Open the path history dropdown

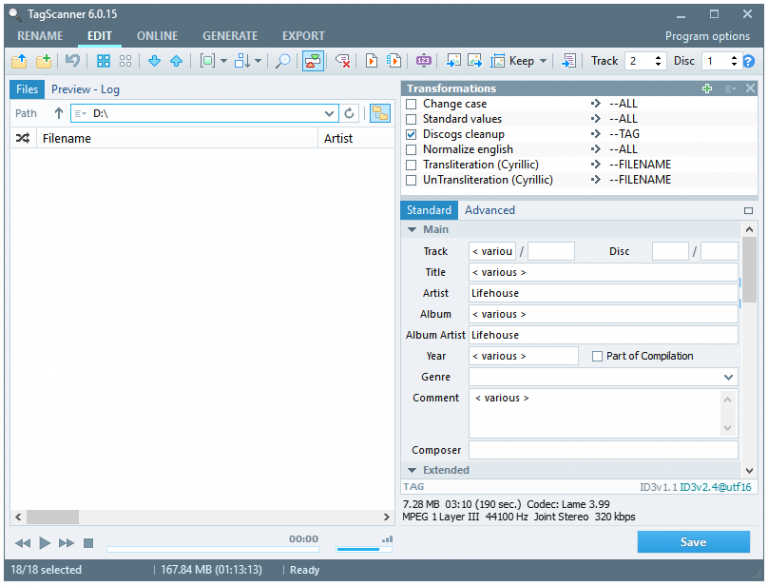[330, 114]
